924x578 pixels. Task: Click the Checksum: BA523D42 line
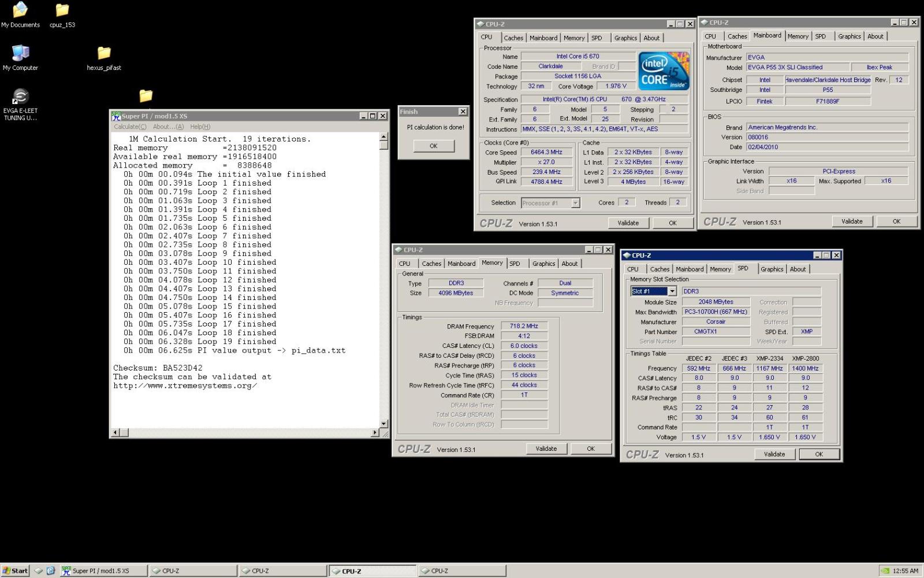[158, 368]
